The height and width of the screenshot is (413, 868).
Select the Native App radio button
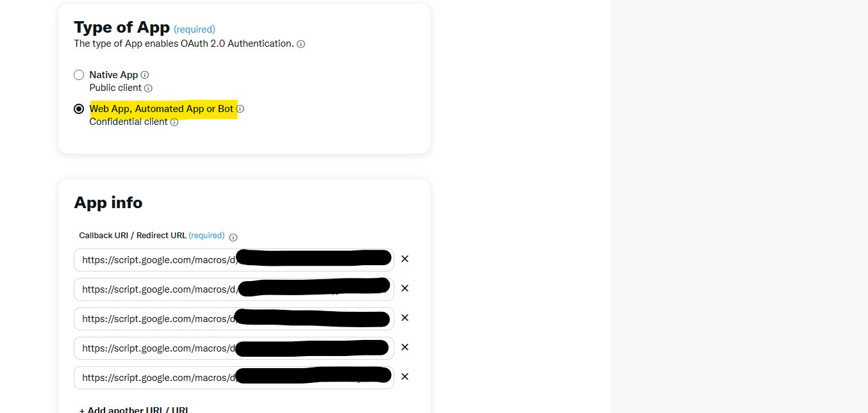79,75
